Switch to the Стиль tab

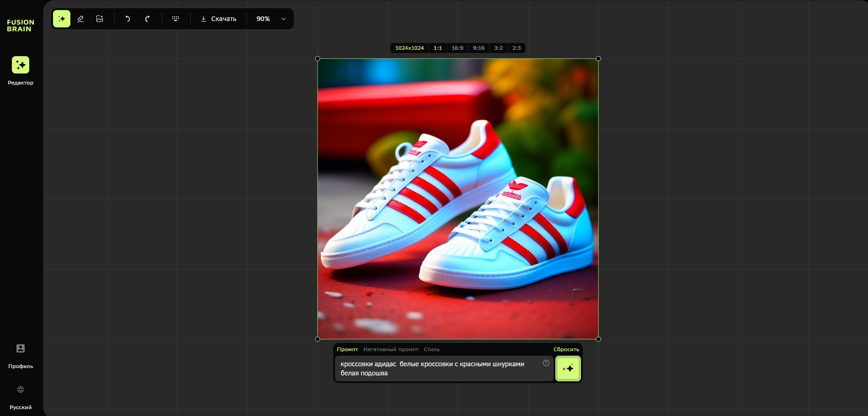tap(431, 349)
